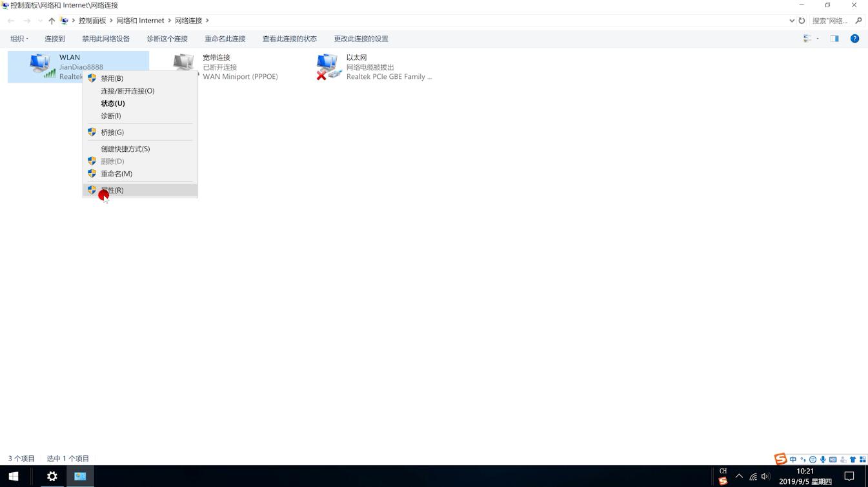Choose 重命名(M) from context menu
The width and height of the screenshot is (868, 487).
140,174
